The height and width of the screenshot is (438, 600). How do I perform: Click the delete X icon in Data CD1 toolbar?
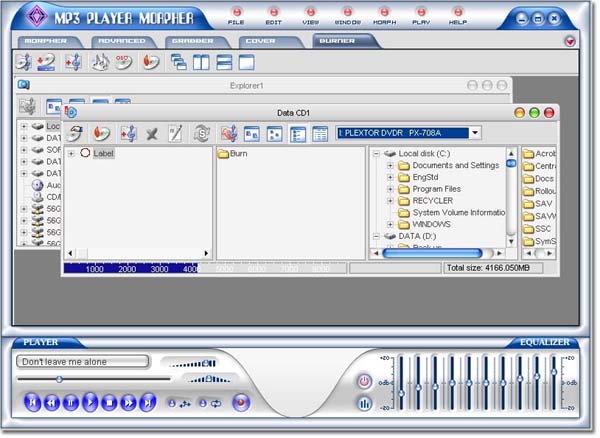click(x=152, y=133)
